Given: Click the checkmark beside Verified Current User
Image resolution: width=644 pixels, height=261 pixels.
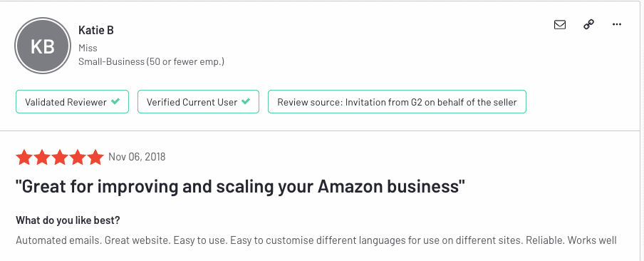Looking at the screenshot, I should (x=246, y=101).
